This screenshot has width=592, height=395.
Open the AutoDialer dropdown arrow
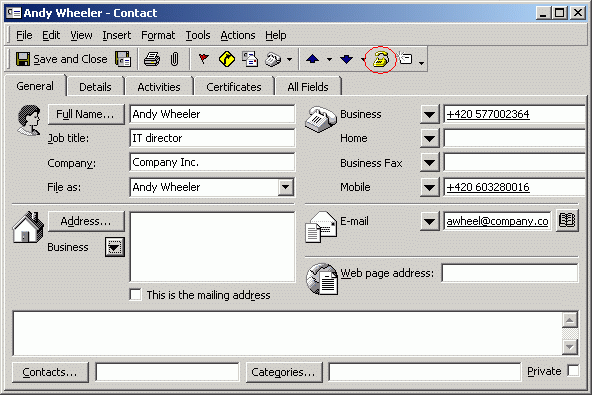290,59
